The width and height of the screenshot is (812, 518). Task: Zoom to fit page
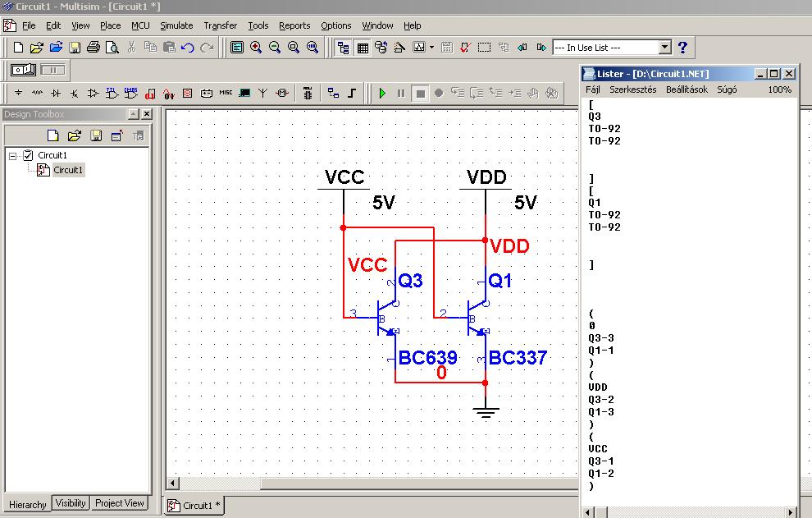point(312,48)
